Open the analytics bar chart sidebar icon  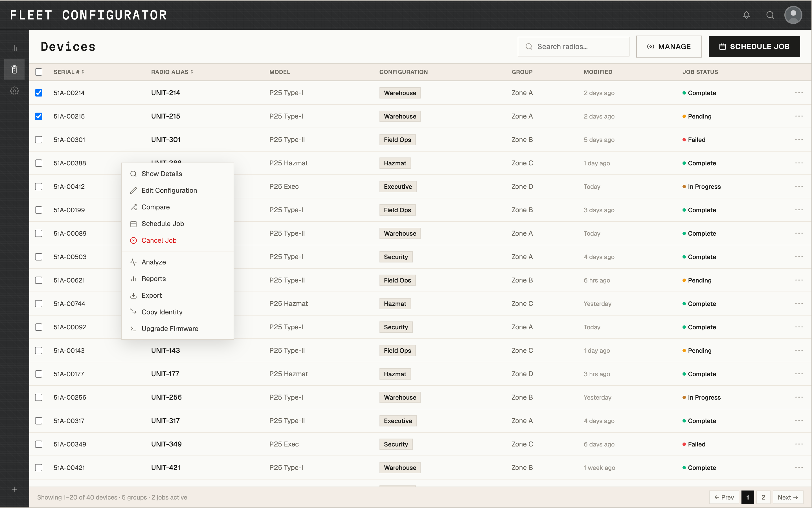point(14,48)
